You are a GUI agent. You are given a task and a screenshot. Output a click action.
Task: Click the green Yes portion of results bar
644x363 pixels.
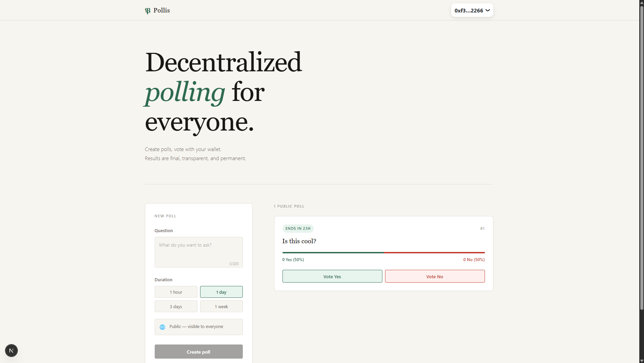[x=333, y=252]
